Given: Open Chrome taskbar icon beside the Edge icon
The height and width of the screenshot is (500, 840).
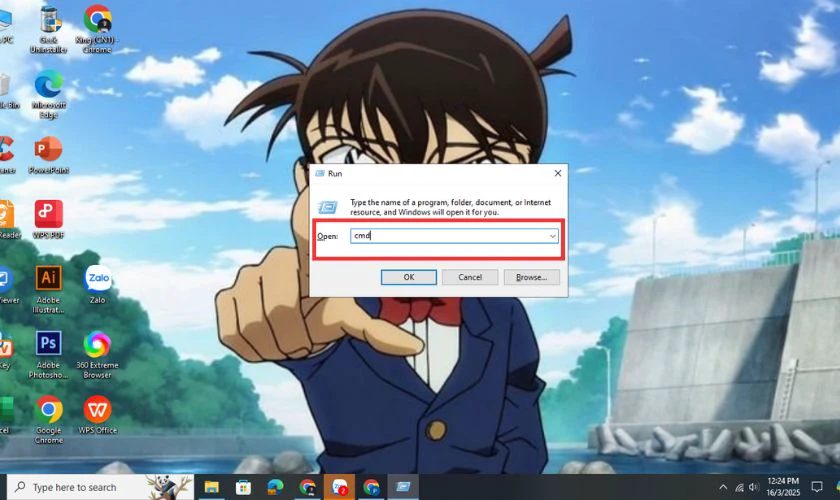Looking at the screenshot, I should click(x=308, y=487).
